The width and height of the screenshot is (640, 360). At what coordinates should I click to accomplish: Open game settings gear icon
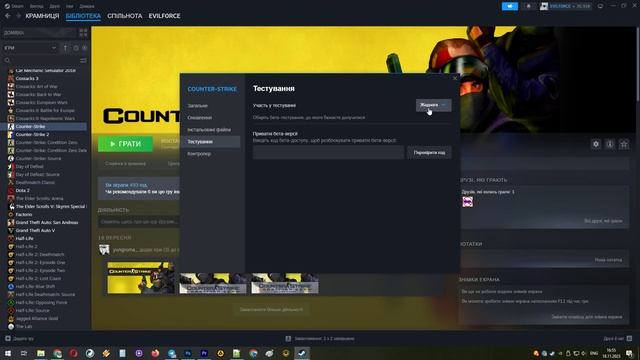(596, 144)
